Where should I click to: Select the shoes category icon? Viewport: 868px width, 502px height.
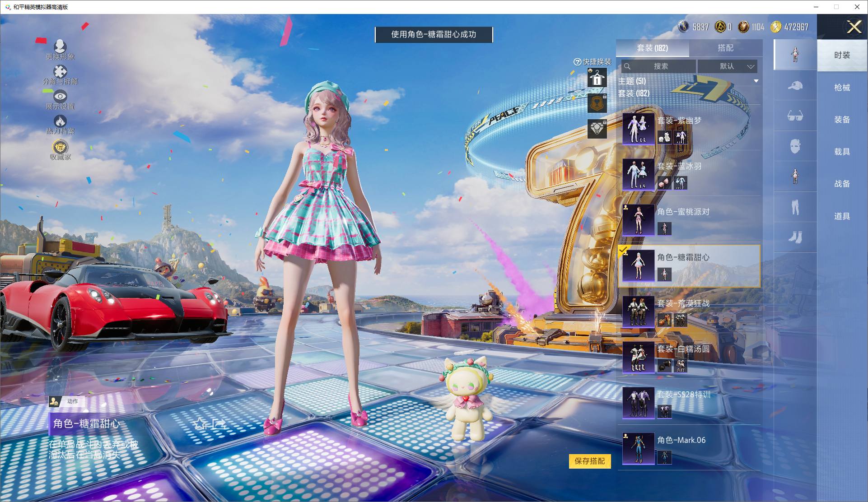795,237
